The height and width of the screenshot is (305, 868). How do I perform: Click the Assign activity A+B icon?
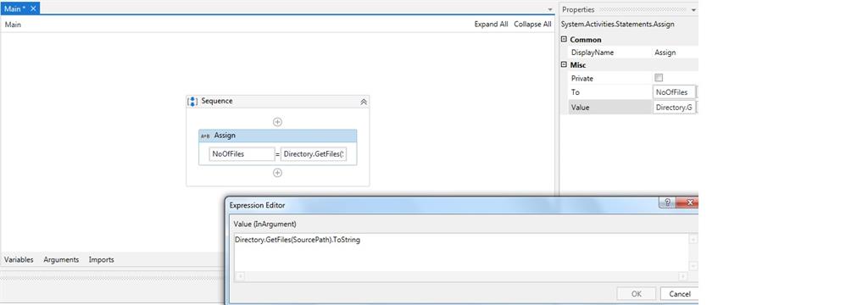point(205,136)
